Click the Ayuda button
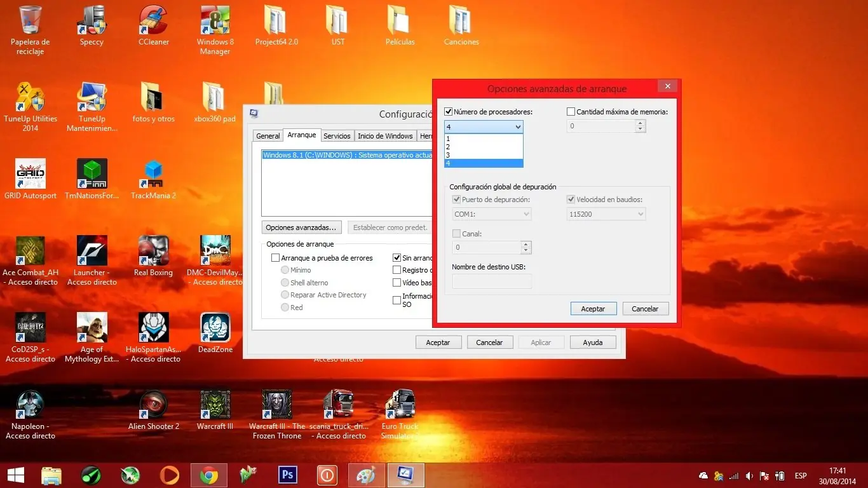 [x=593, y=342]
